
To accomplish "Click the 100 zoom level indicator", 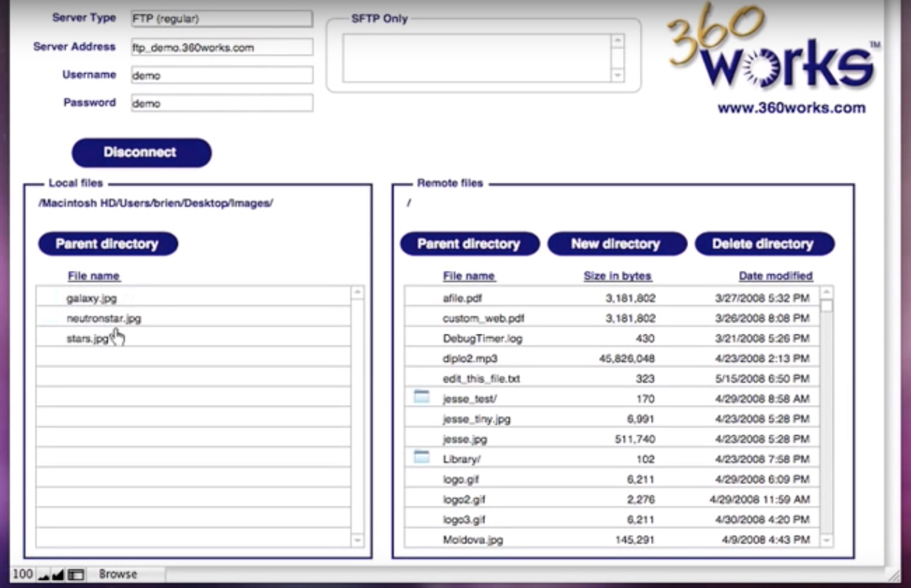I will click(22, 574).
